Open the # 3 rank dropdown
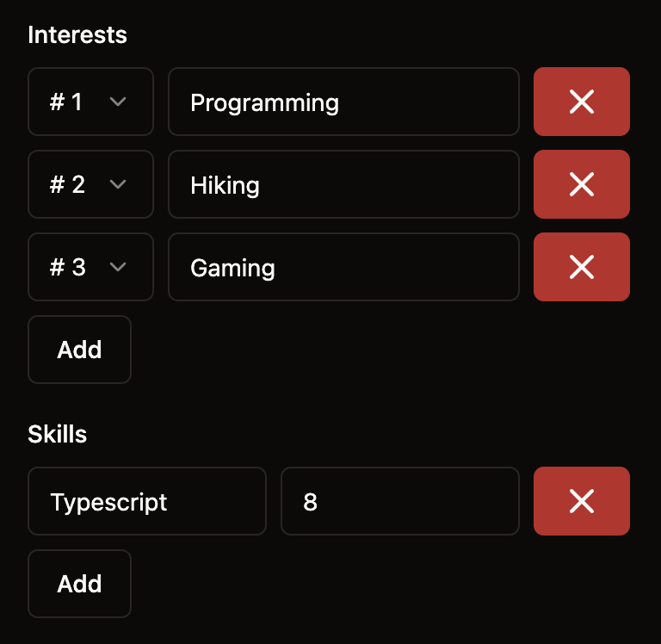 click(90, 267)
